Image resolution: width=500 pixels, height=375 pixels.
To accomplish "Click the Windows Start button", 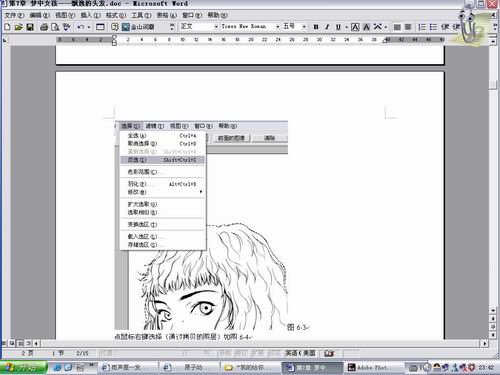I will point(23,368).
